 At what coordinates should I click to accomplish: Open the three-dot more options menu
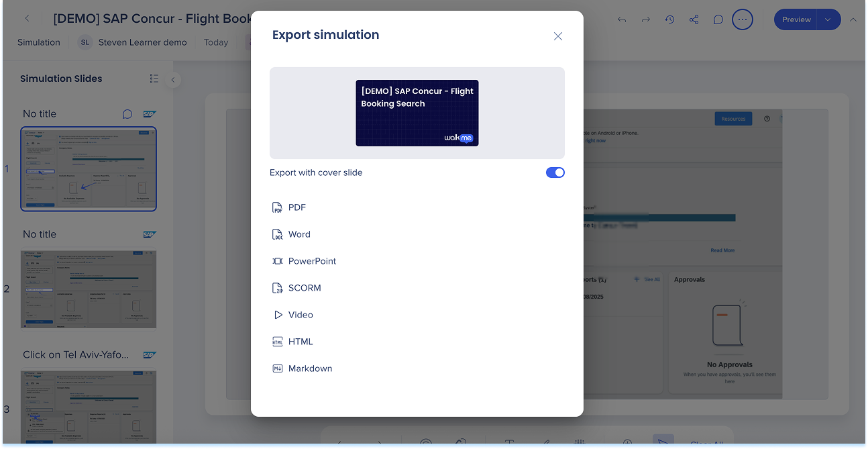click(x=742, y=19)
